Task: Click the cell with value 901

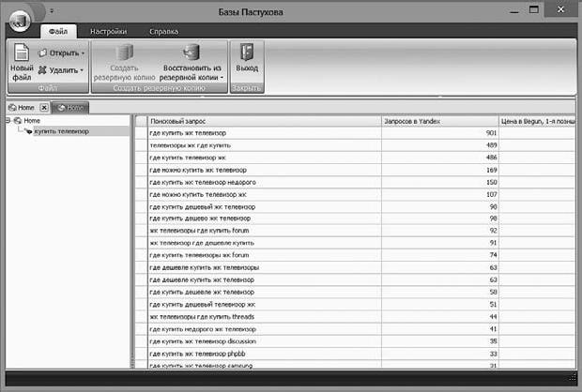Action: pos(439,133)
